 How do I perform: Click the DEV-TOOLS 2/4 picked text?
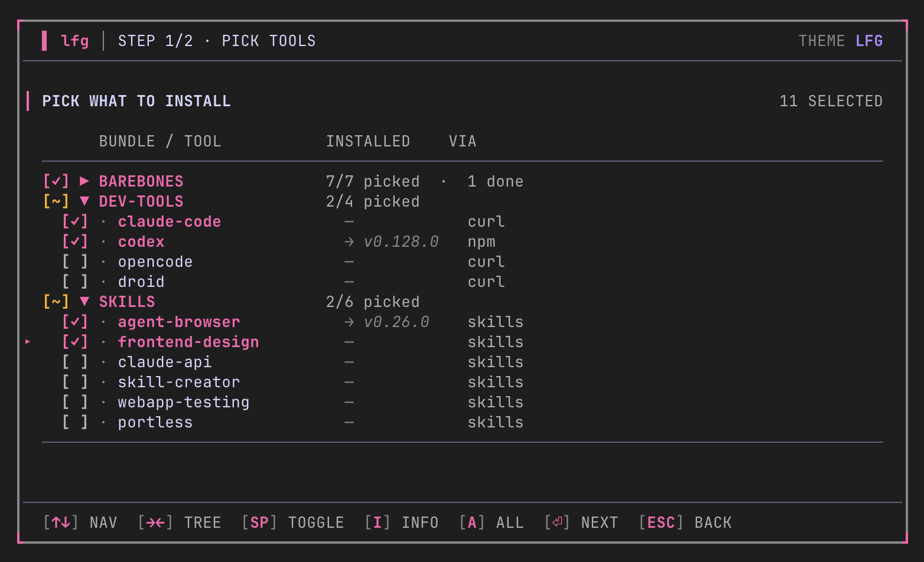coord(373,201)
